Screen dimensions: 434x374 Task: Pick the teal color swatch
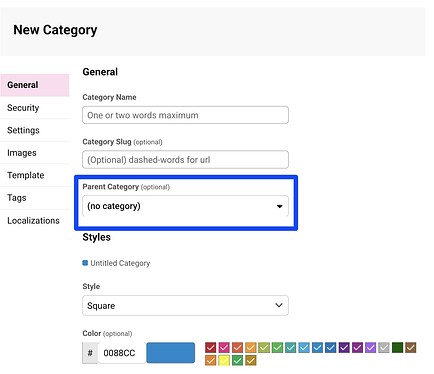290,348
